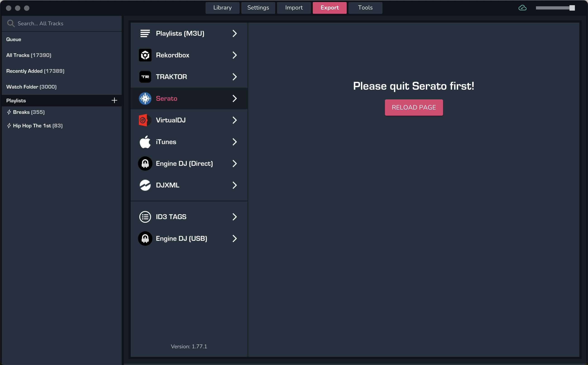Image resolution: width=588 pixels, height=365 pixels.
Task: Adjust the volume slider at top right
Action: (572, 8)
